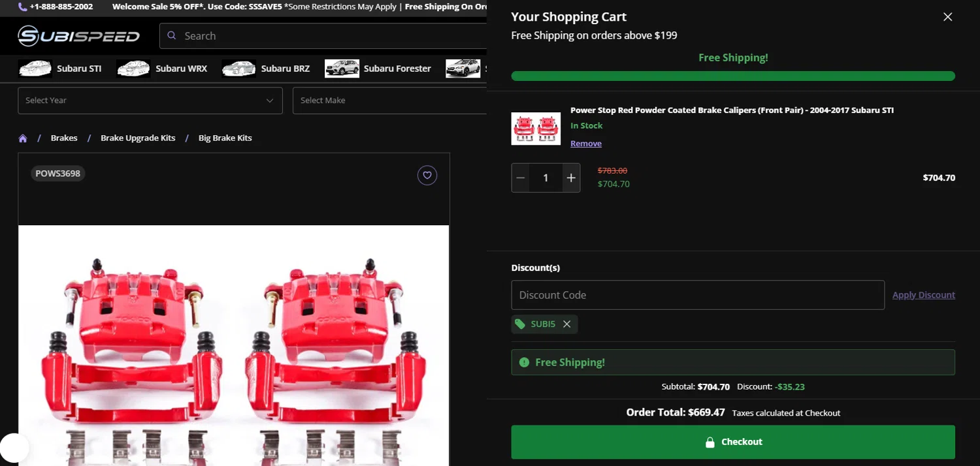Viewport: 980px width, 466px height.
Task: Click the red brake calipers product image
Action: click(x=234, y=345)
